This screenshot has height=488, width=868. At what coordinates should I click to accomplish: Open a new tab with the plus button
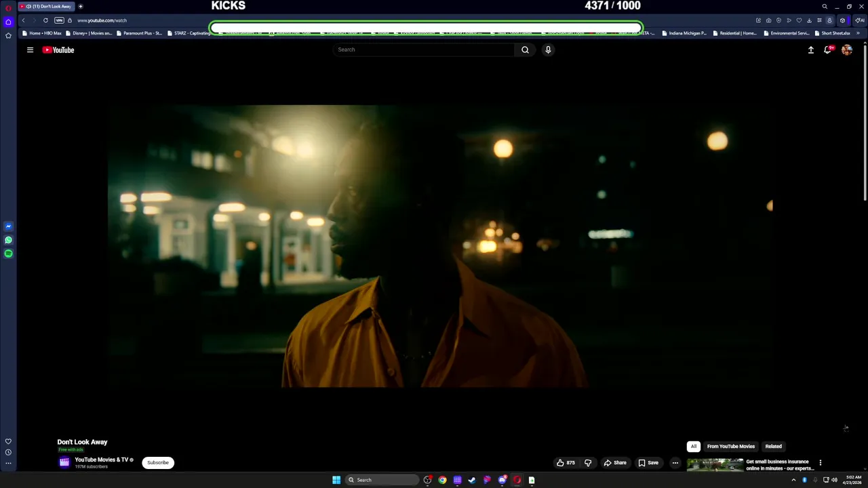click(81, 6)
